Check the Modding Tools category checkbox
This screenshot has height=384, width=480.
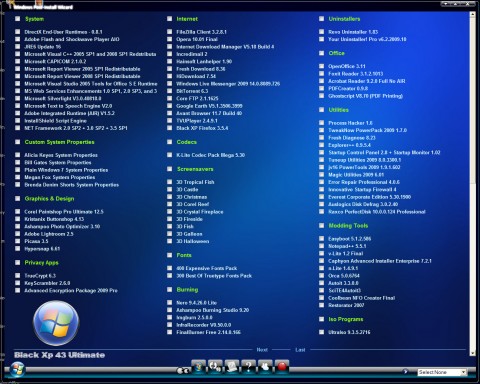click(321, 226)
